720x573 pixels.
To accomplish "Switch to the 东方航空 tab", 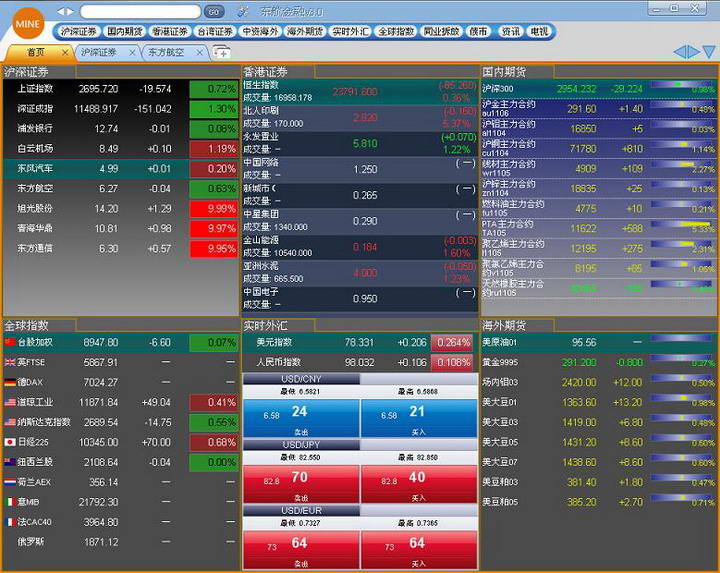I will point(166,52).
